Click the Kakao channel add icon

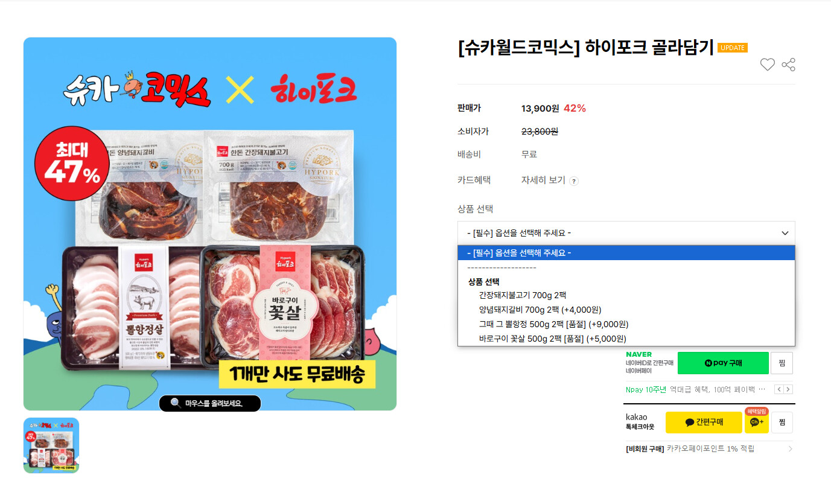pos(756,422)
